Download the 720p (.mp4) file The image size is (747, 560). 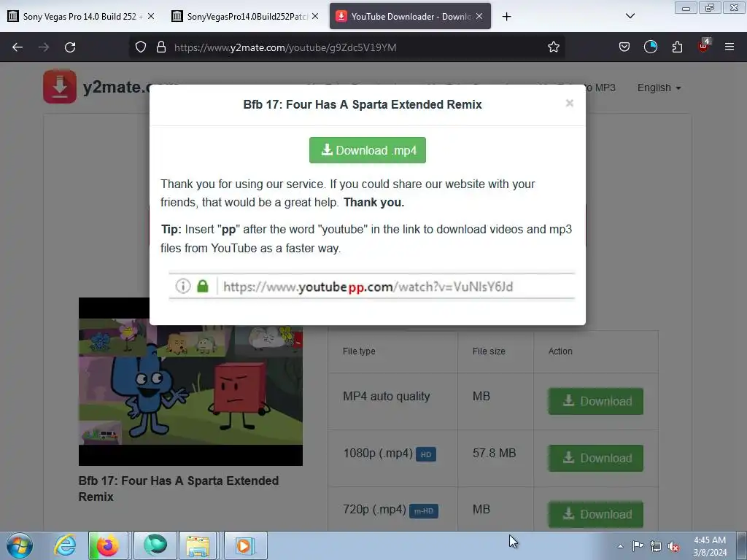pyautogui.click(x=595, y=514)
